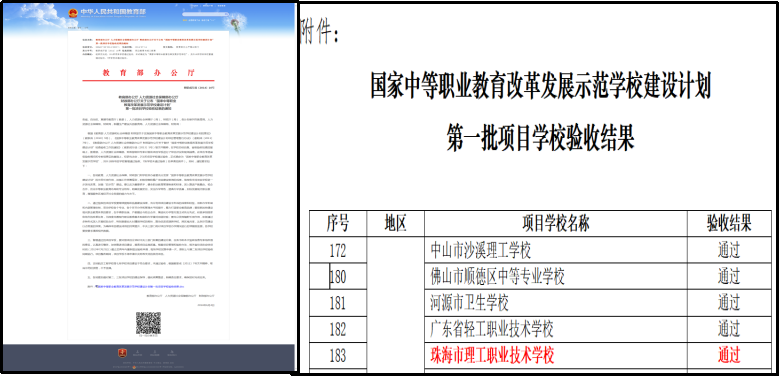The height and width of the screenshot is (376, 779).
Task: Click the national emblem logo in header
Action: click(73, 13)
